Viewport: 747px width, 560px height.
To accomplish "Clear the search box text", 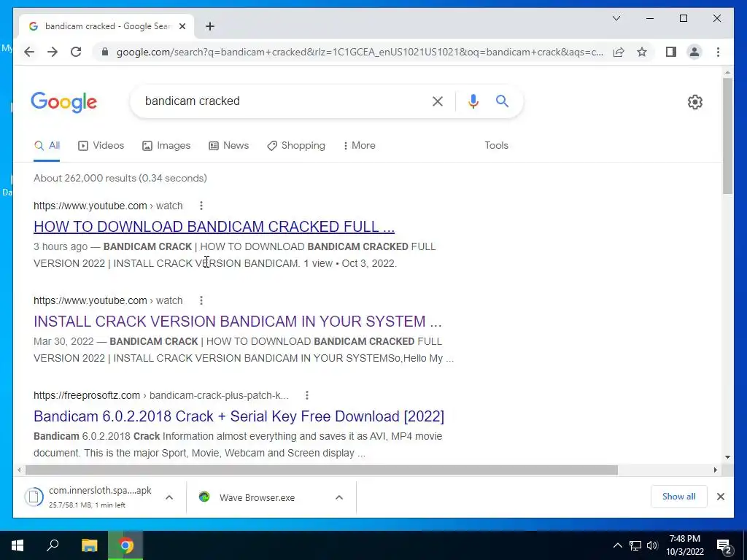I will click(438, 101).
